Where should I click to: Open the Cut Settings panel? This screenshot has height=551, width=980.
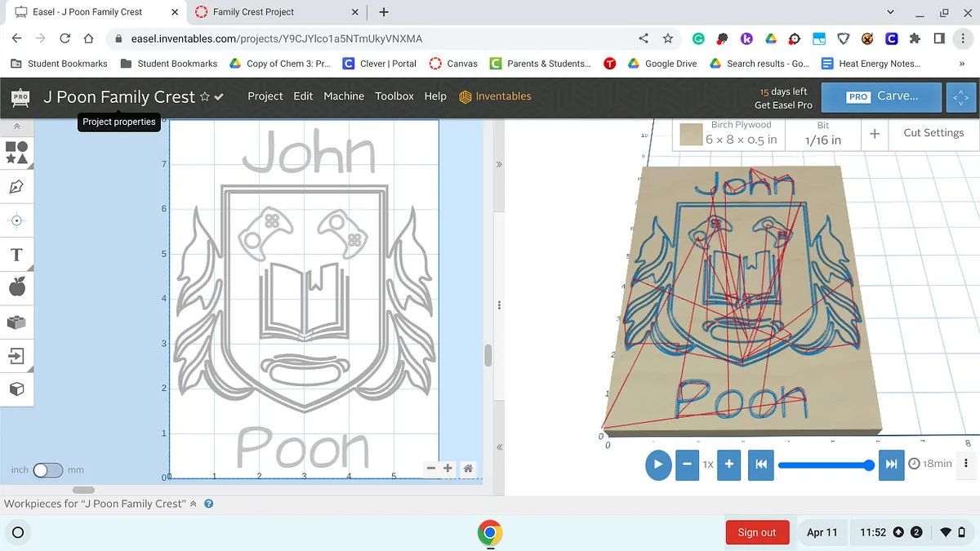[933, 133]
